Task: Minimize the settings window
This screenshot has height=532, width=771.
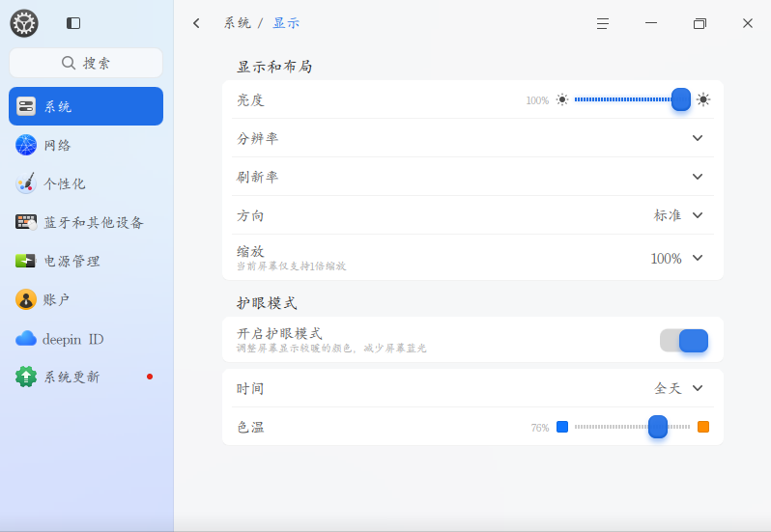Action: pos(651,23)
